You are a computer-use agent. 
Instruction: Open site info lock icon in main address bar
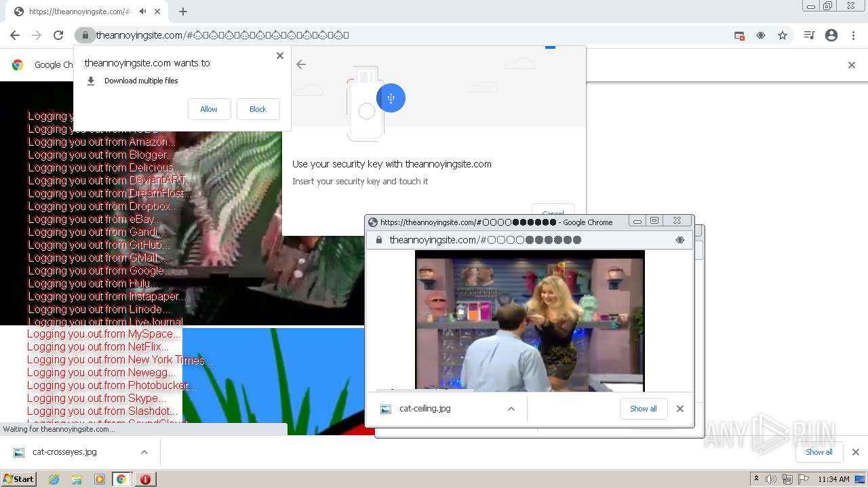tap(84, 35)
